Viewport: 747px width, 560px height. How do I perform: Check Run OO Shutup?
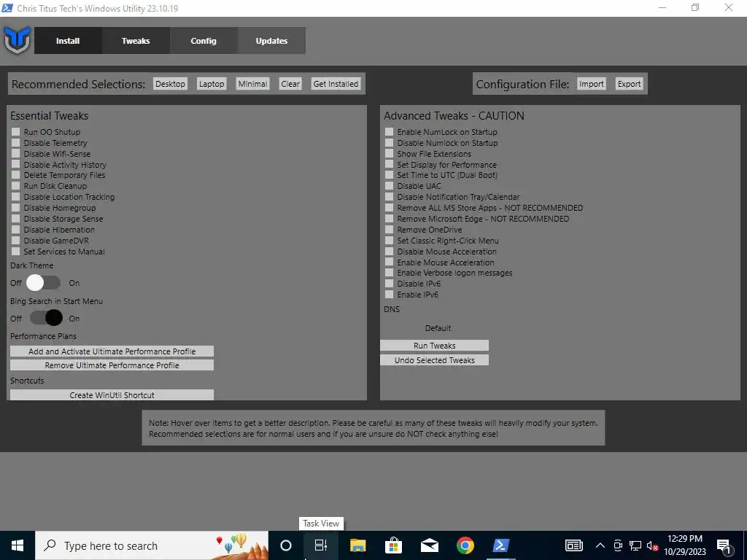coord(16,131)
